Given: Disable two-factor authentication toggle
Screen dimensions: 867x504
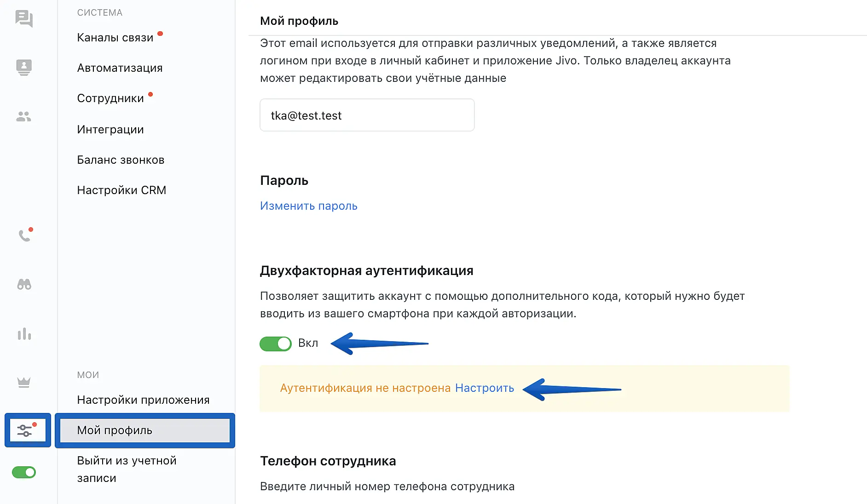Looking at the screenshot, I should click(276, 344).
